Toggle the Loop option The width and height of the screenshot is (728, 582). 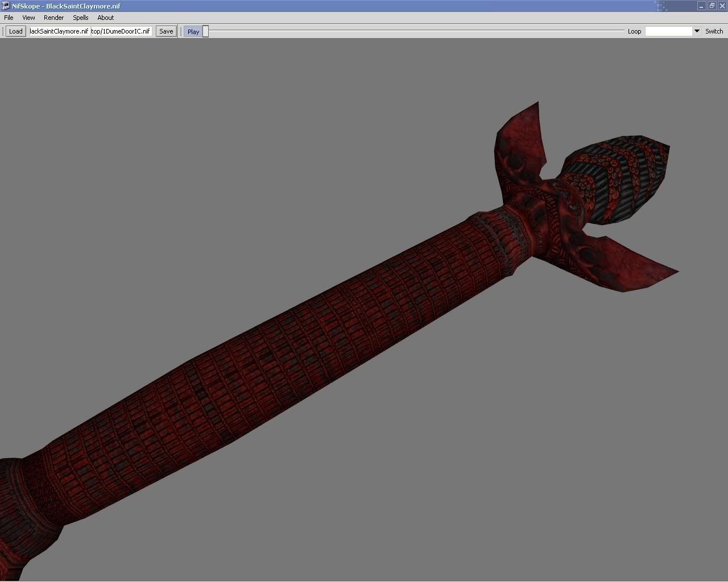pos(634,31)
